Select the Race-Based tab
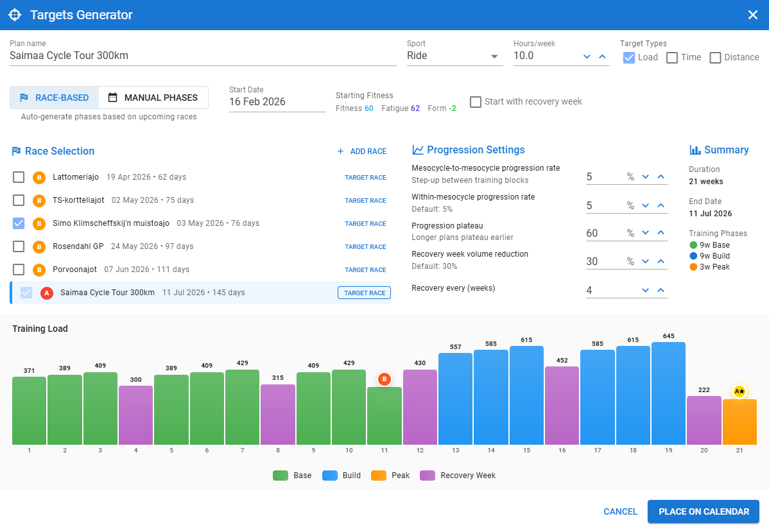 tap(54, 98)
